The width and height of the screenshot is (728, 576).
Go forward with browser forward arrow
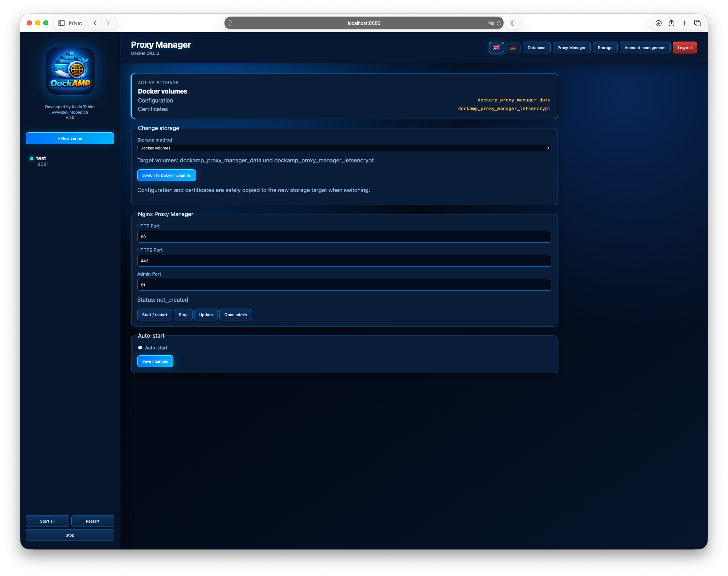107,23
